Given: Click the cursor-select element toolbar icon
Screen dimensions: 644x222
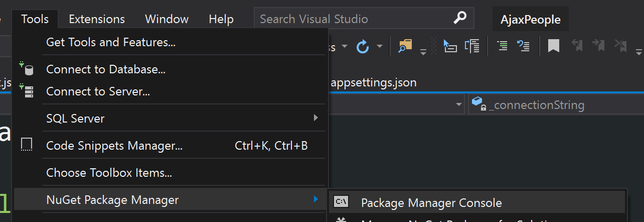Looking at the screenshot, I should pos(450,46).
